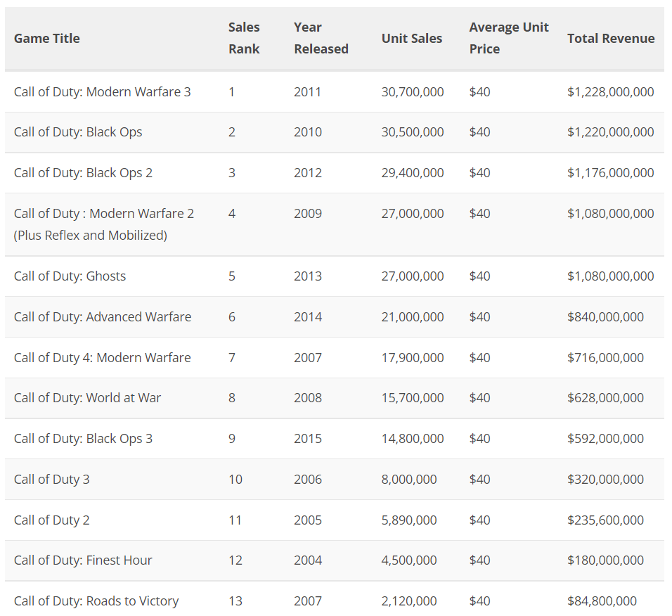
Task: Click the Call of Duty: World at War title
Action: (x=87, y=398)
